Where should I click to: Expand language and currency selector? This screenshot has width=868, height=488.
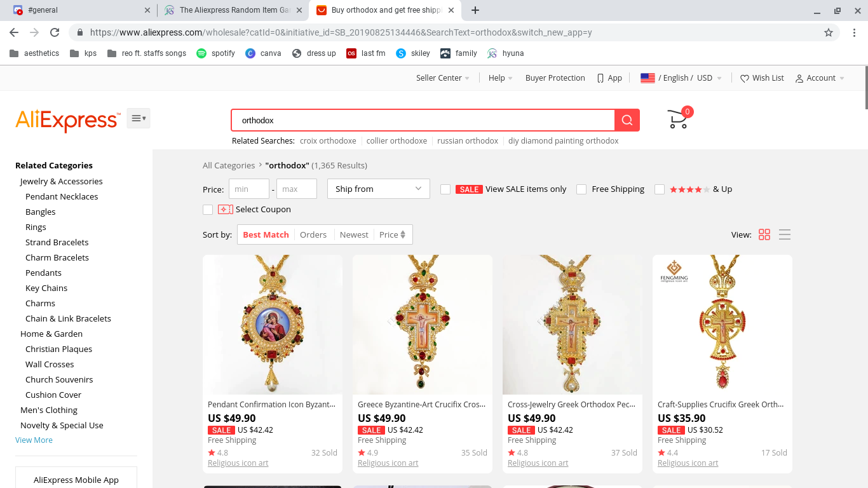[x=681, y=78]
